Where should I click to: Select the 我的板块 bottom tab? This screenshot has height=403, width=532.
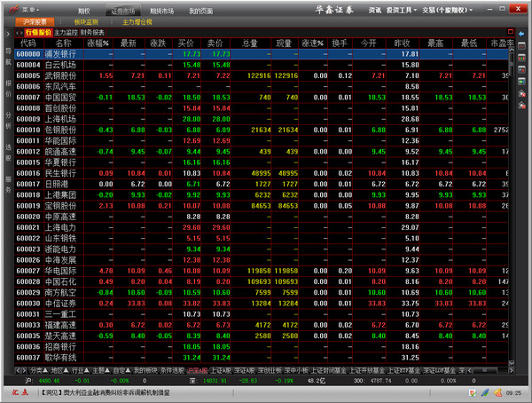coord(145,370)
